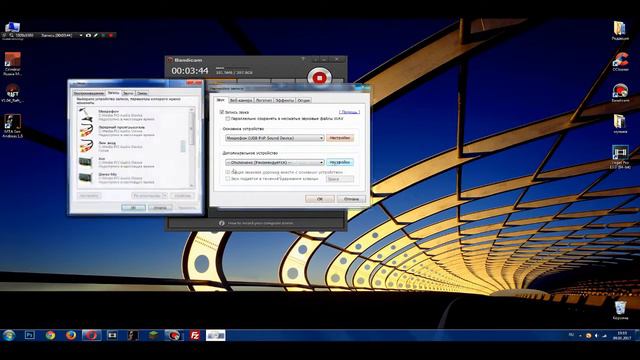Open the secondary device 'Отключено' dropdown

click(275, 162)
